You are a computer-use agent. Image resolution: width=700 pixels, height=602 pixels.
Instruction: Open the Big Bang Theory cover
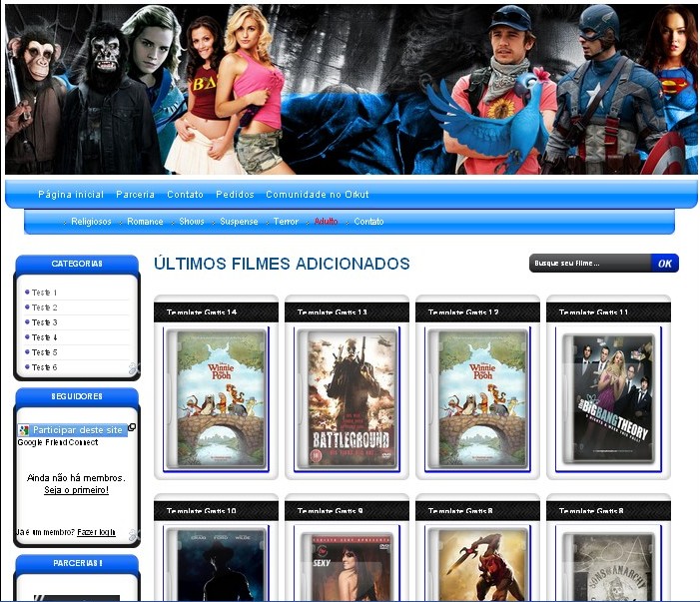[x=608, y=399]
